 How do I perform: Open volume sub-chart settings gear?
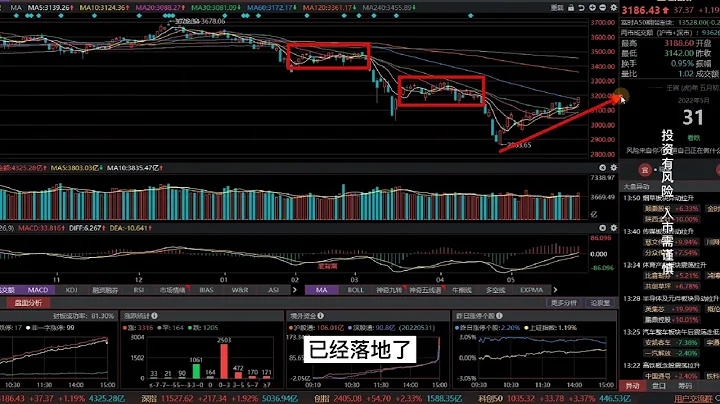pyautogui.click(x=613, y=168)
